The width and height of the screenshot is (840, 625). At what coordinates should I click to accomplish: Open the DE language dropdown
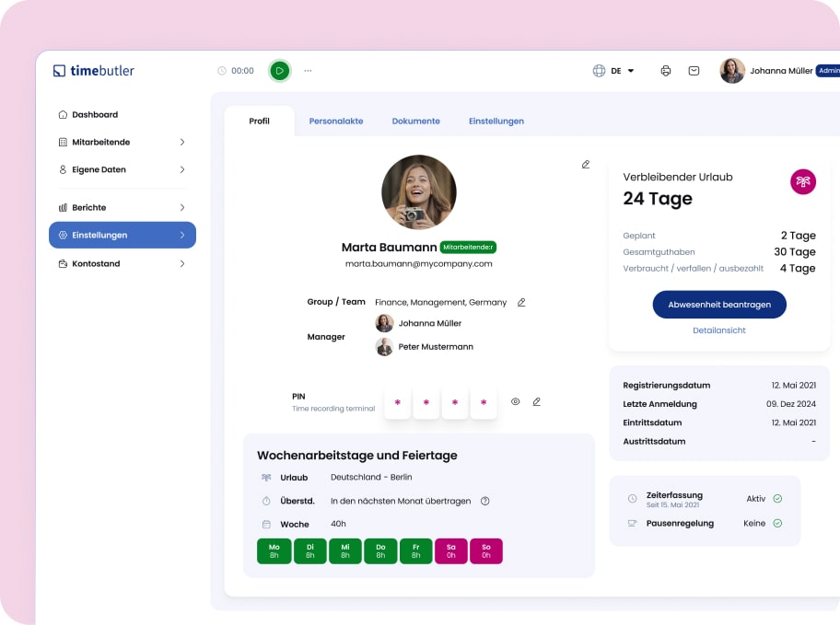point(615,71)
